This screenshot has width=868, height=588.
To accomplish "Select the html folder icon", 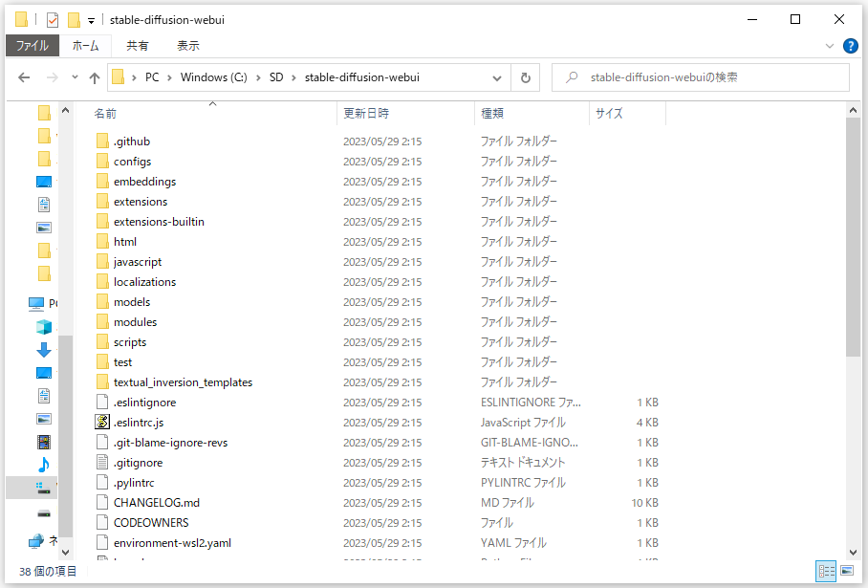I will click(102, 241).
